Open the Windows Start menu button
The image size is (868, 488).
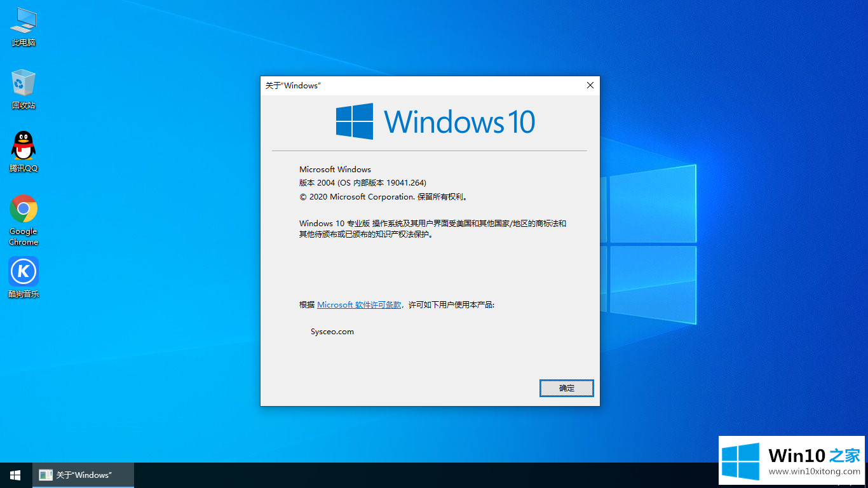(15, 475)
